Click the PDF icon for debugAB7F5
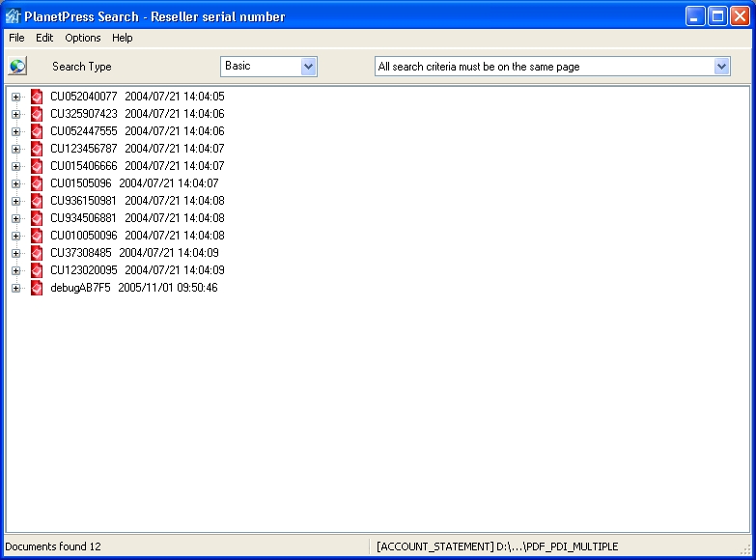This screenshot has height=560, width=756. pos(37,288)
